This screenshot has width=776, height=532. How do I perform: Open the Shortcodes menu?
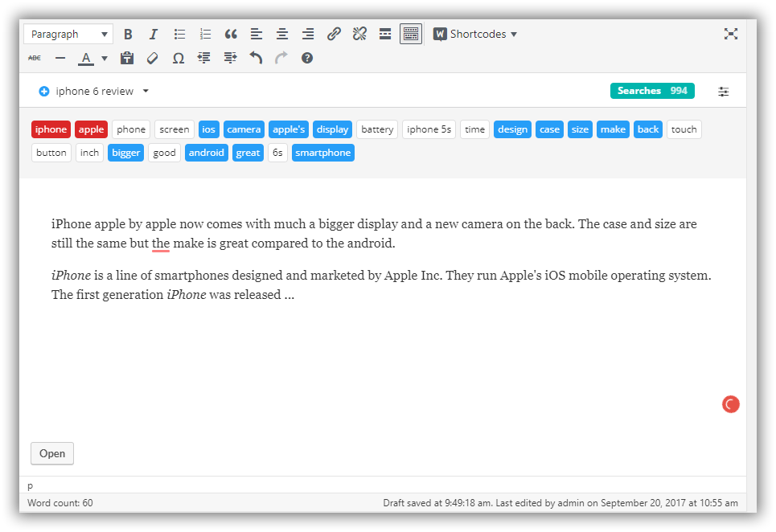474,34
